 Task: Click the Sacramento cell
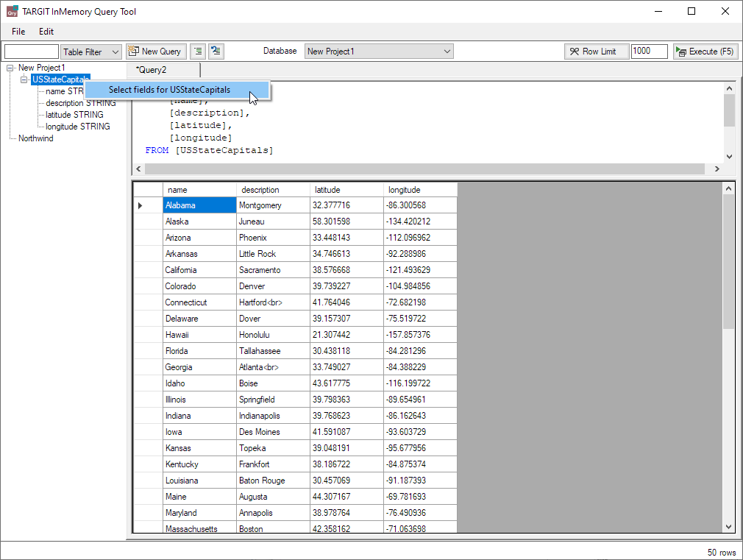pyautogui.click(x=273, y=270)
